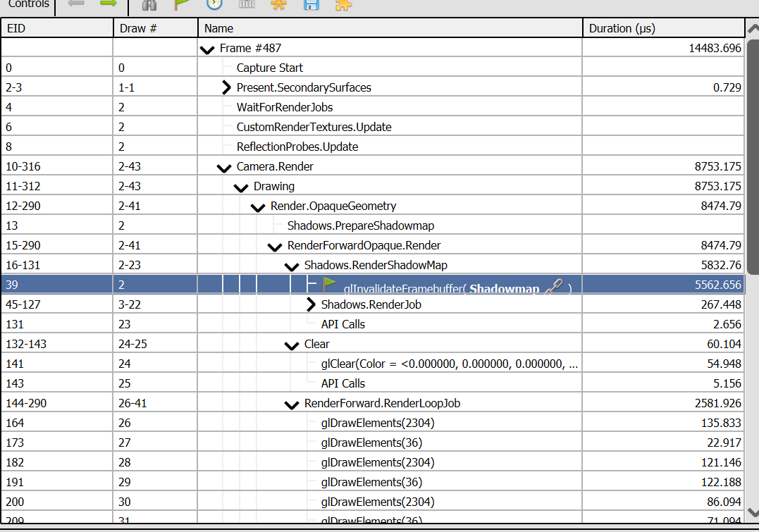Collapse the Clear node
This screenshot has height=532, width=759.
click(292, 346)
